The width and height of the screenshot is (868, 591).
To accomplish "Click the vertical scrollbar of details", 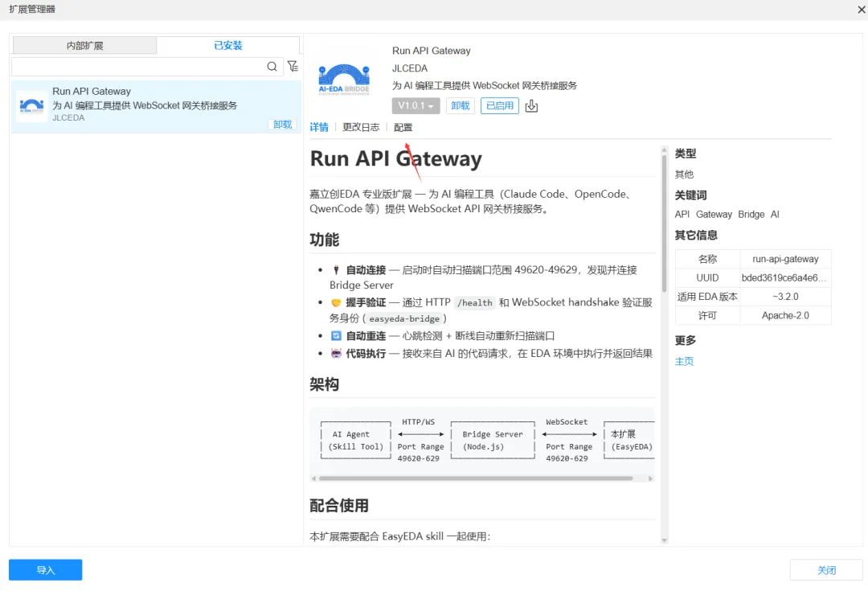I will (665, 224).
